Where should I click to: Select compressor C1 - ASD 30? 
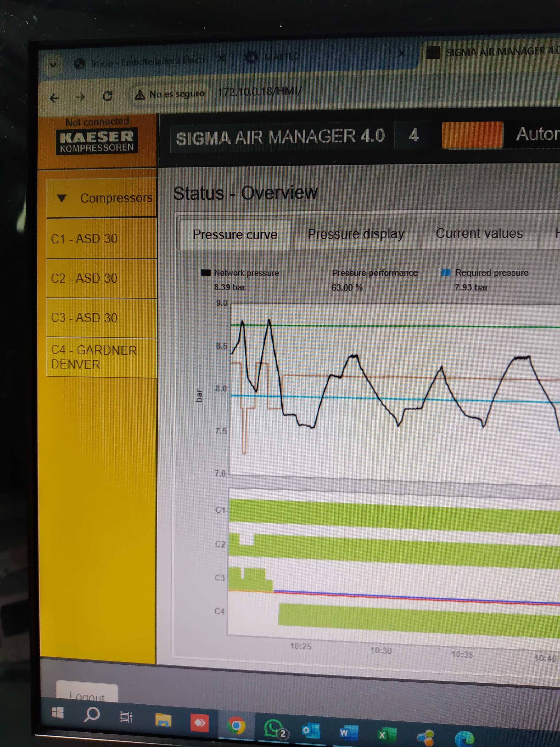(102, 239)
